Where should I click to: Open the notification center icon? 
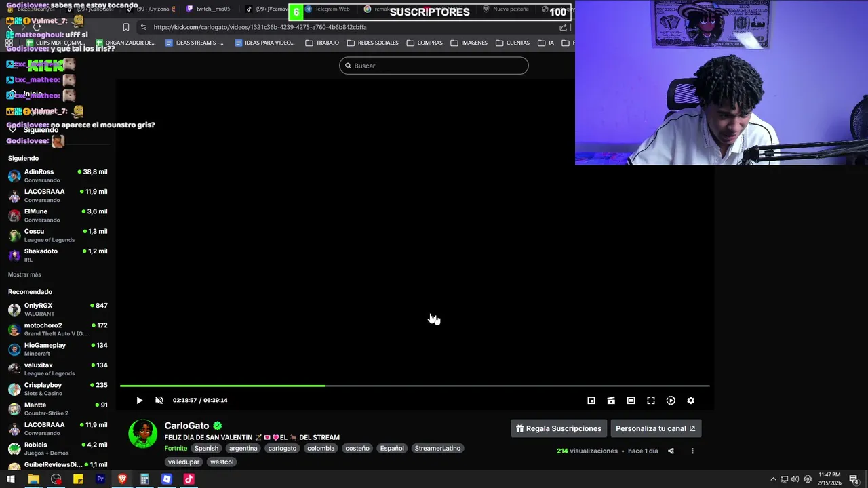click(854, 479)
